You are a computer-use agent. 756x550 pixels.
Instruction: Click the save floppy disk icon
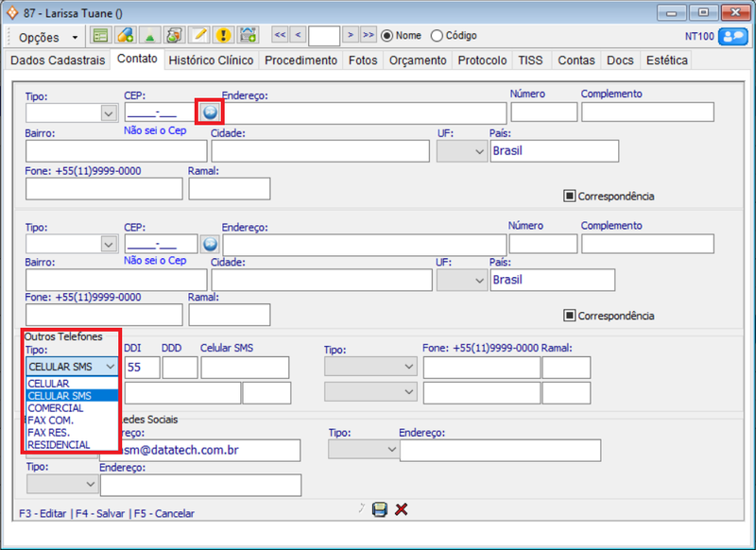tap(380, 509)
